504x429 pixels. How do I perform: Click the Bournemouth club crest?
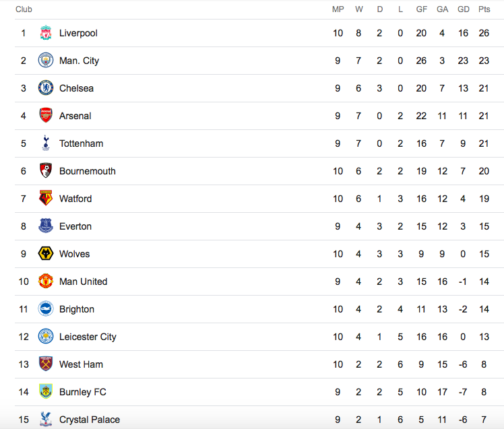tap(46, 171)
